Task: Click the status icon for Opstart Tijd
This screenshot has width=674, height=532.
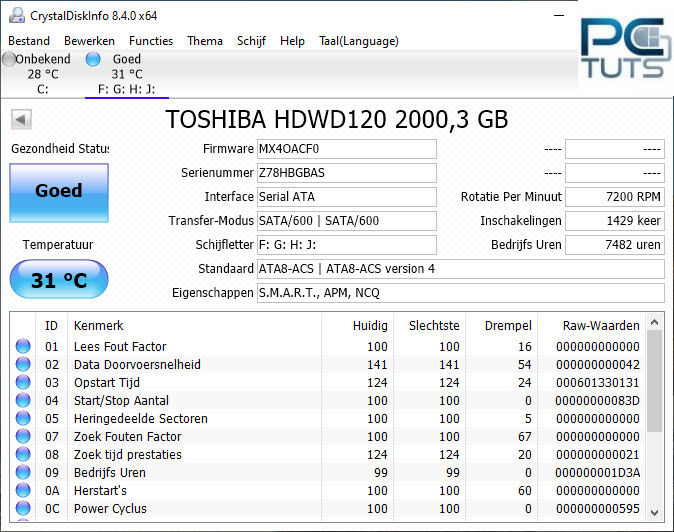Action: coord(22,383)
